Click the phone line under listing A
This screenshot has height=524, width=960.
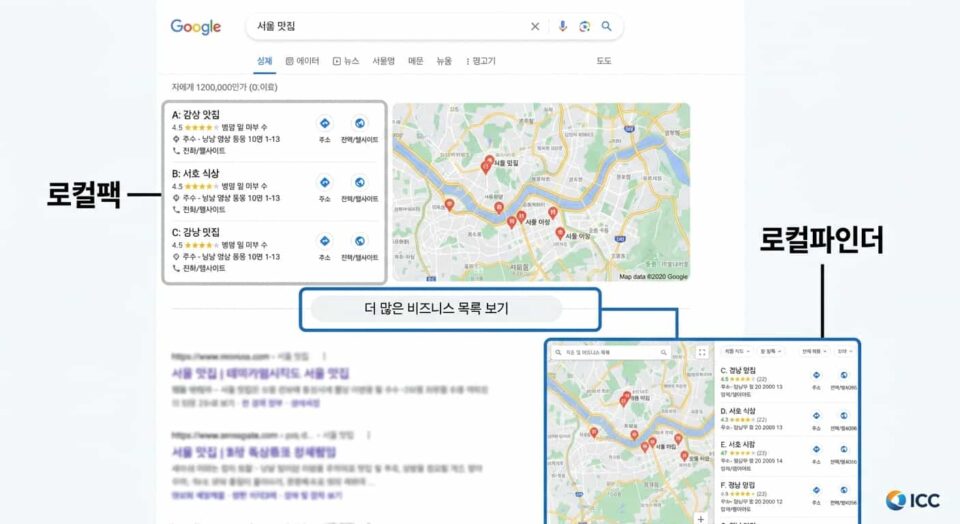click(x=199, y=151)
